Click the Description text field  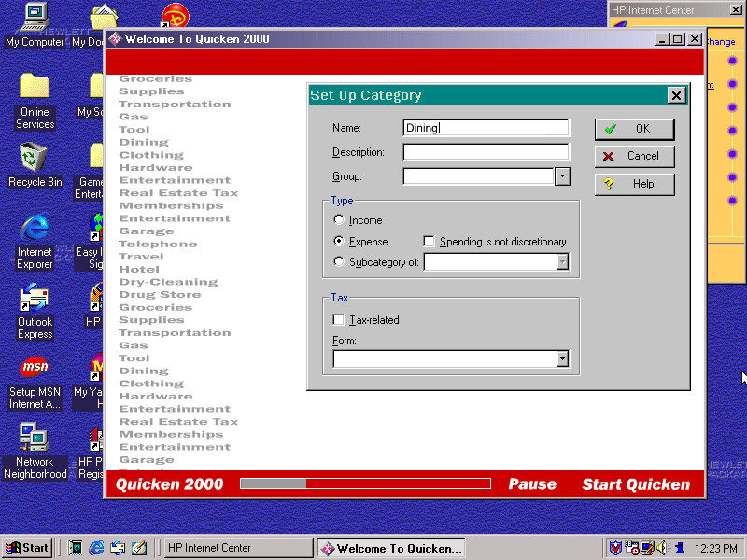[486, 152]
